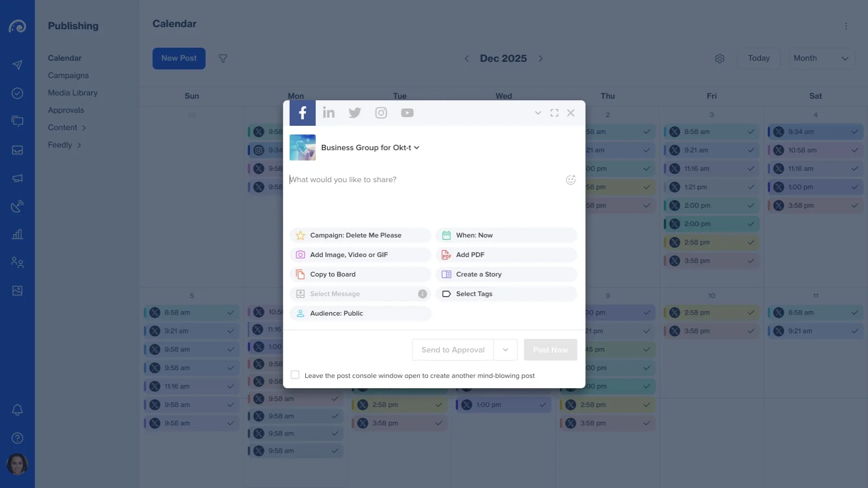Select the Facebook network tab
The width and height of the screenshot is (868, 488).
pos(302,113)
